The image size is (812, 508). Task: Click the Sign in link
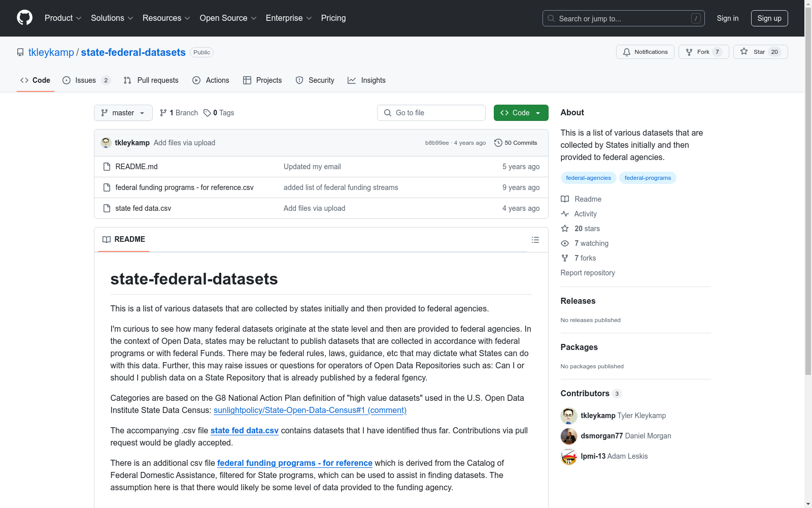click(x=728, y=18)
